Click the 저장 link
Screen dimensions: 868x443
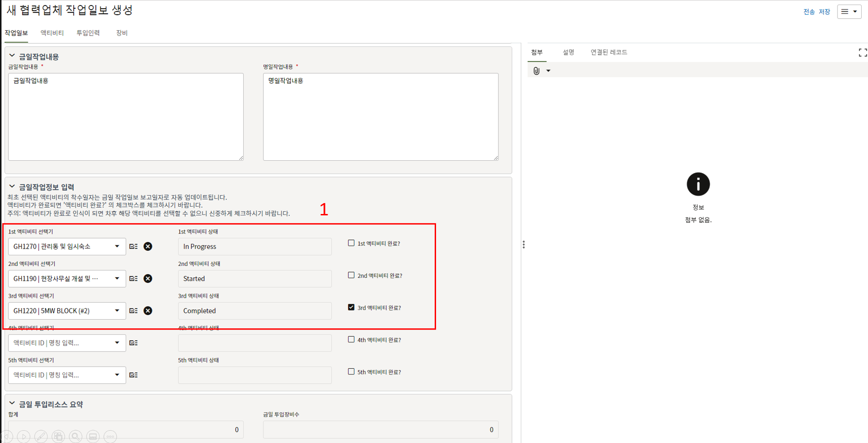click(x=824, y=12)
